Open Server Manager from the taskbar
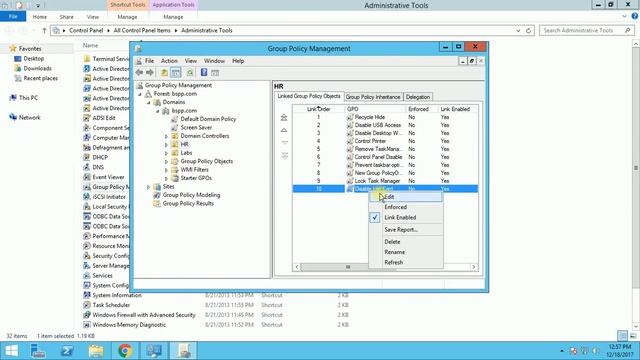 [x=38, y=351]
